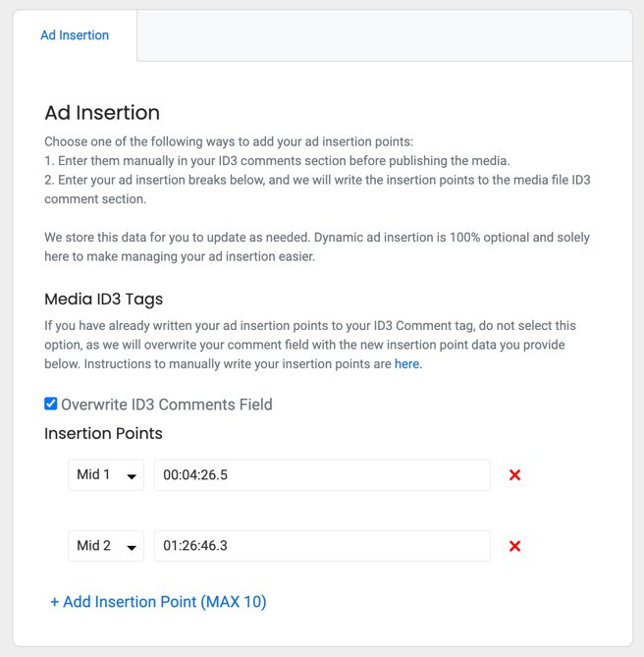Uncheck the Overwrite ID3 Comments Field checkbox
644x657 pixels.
tap(51, 404)
